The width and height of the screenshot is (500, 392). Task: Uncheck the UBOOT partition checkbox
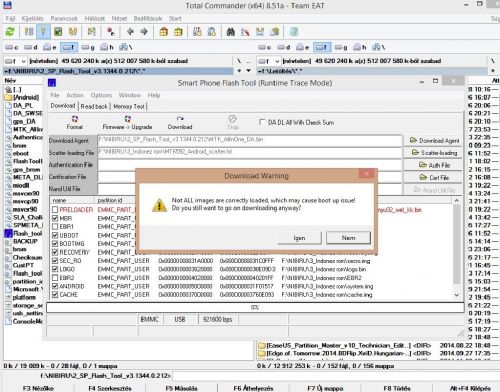pos(55,235)
